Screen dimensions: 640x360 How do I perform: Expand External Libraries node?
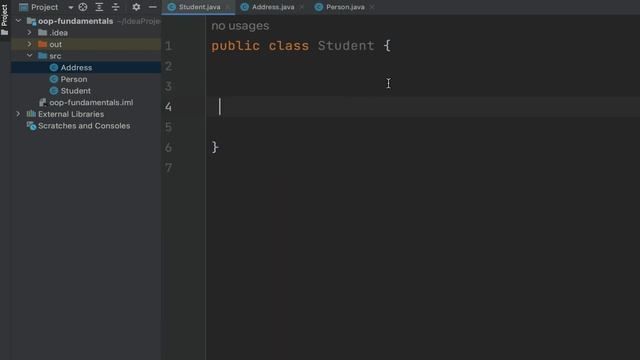pos(18,114)
